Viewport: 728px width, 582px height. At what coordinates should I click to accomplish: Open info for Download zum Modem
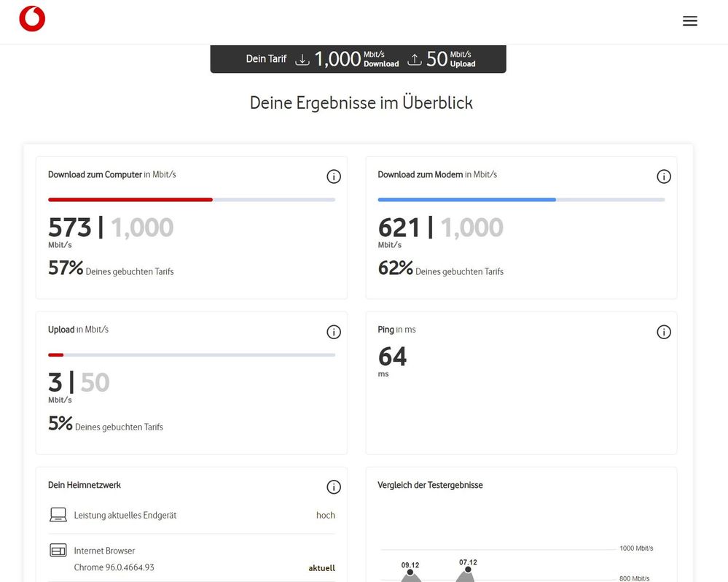(664, 176)
